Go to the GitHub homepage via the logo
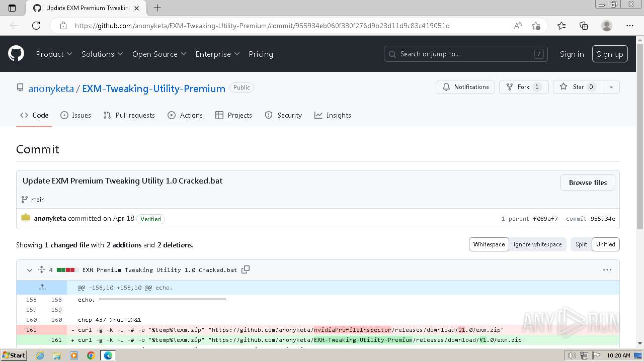 16,53
